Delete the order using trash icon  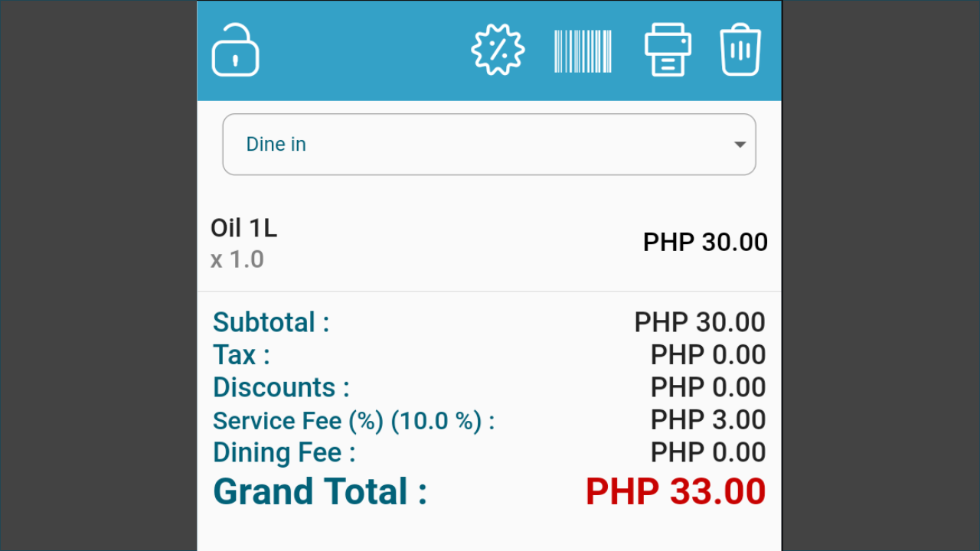coord(740,51)
